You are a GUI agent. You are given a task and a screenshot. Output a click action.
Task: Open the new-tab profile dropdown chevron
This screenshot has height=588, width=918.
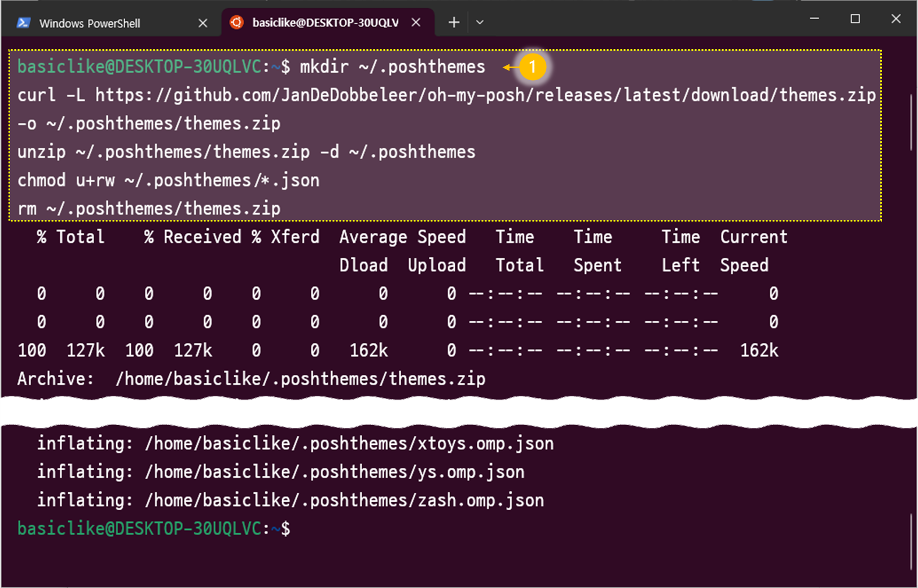point(480,23)
